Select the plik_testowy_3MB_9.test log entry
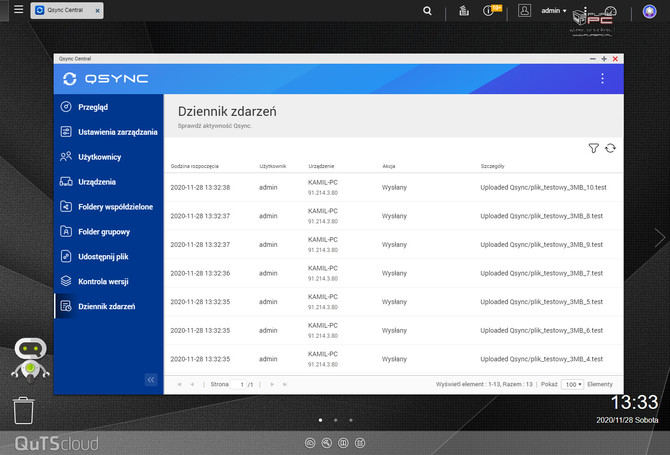 coord(394,244)
